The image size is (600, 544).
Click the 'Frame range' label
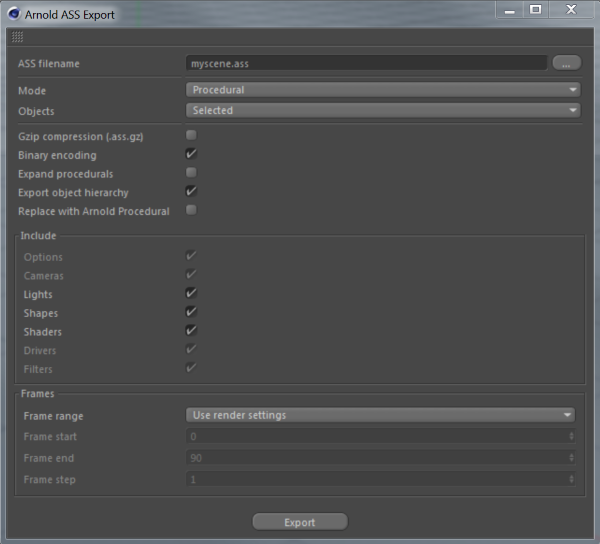[x=54, y=416]
